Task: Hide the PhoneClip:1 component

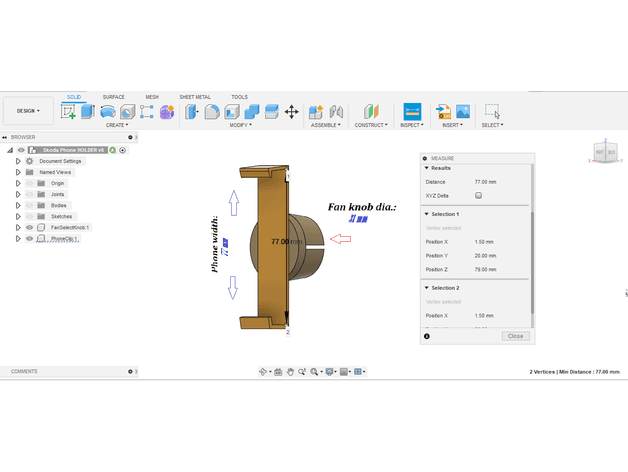Action: [x=30, y=239]
